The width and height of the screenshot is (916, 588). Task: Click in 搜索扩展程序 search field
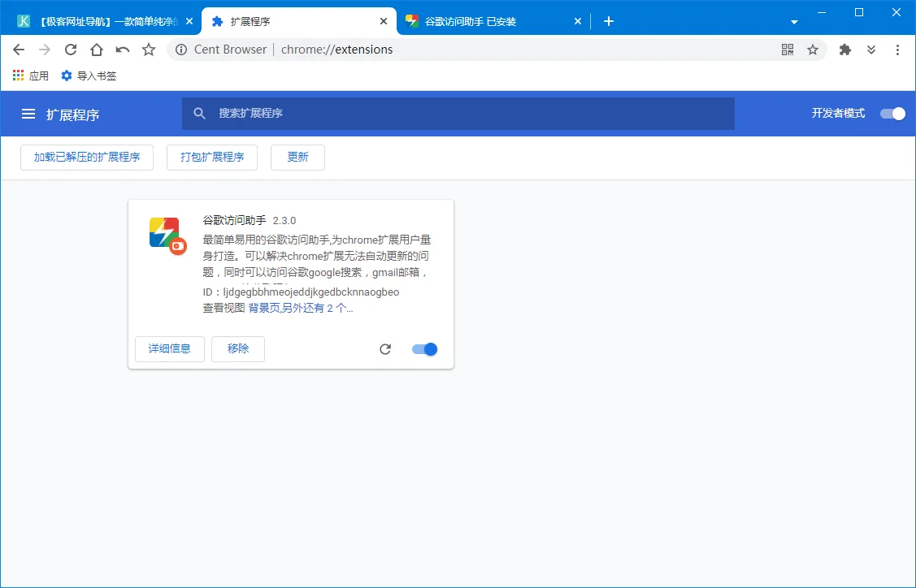[x=458, y=113]
